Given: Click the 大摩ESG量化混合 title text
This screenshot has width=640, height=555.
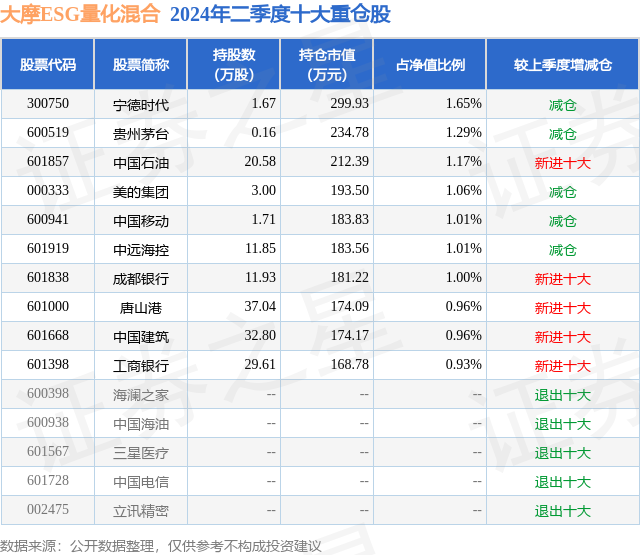Looking at the screenshot, I should point(80,14).
